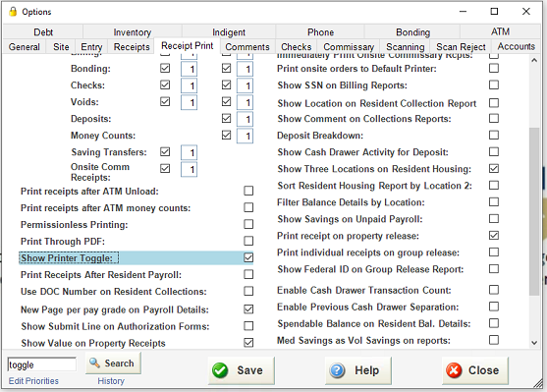Enable Permissionless Printing checkbox
547x392 pixels.
point(248,224)
